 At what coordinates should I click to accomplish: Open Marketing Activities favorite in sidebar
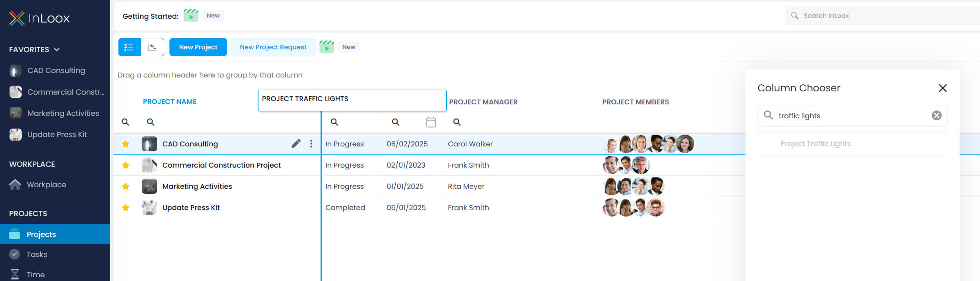tap(55, 113)
